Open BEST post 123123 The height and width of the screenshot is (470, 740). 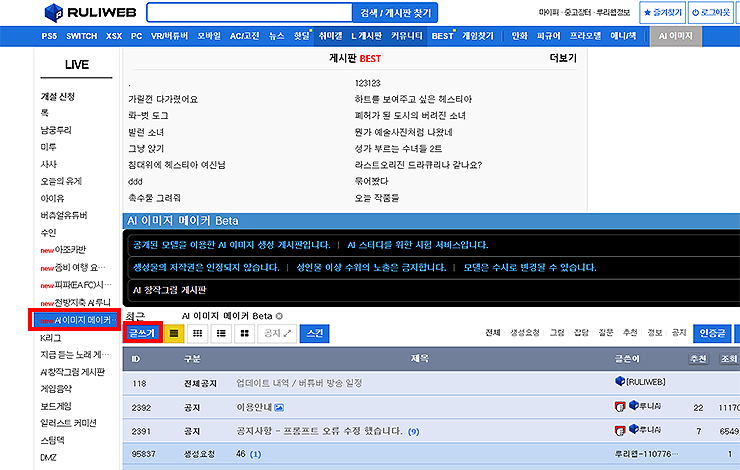(367, 83)
